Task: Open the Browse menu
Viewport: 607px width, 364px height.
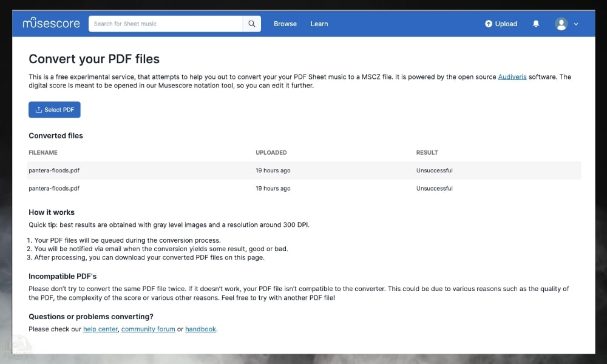Action: [x=285, y=24]
